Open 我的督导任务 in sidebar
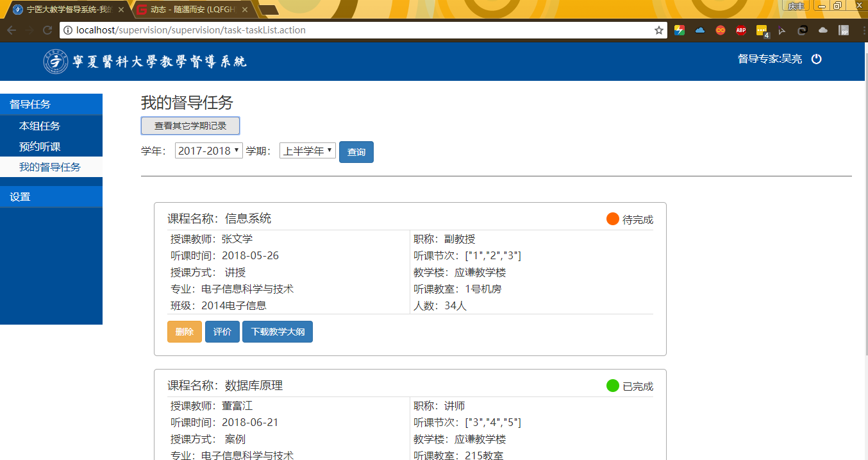Image resolution: width=868 pixels, height=460 pixels. [x=51, y=167]
